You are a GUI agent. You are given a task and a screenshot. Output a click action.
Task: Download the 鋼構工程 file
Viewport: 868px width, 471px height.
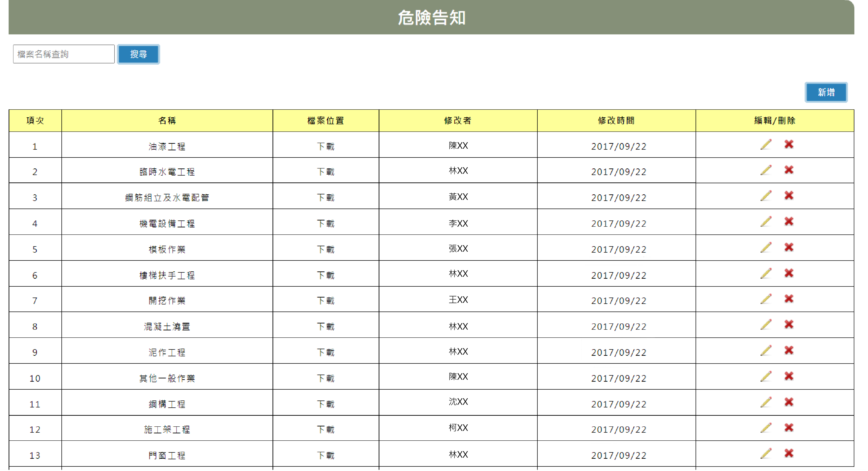[x=326, y=404]
